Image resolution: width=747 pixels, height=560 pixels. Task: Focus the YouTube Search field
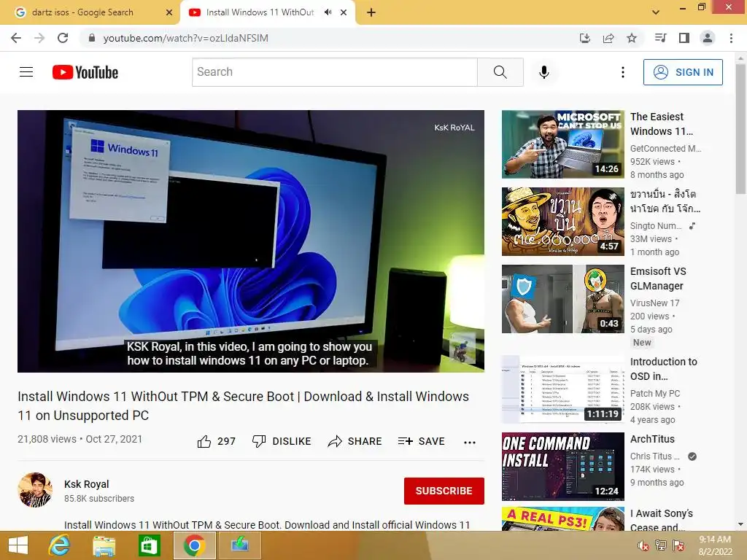point(335,72)
